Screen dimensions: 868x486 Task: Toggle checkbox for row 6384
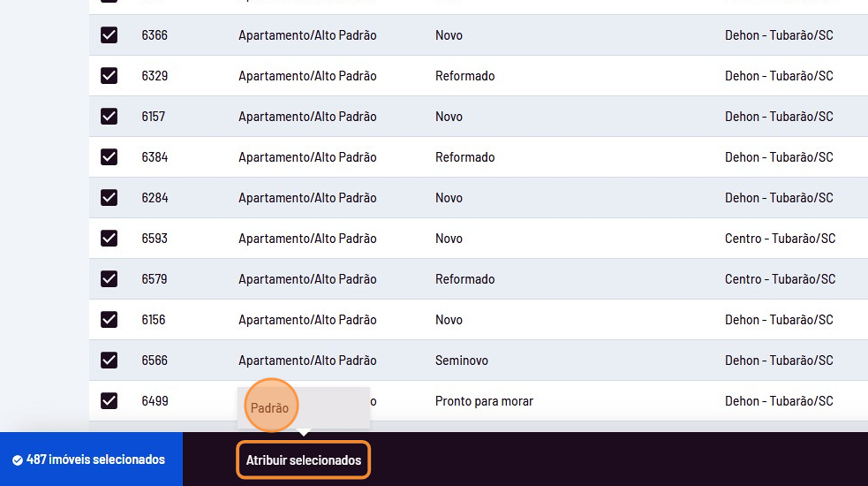[109, 157]
